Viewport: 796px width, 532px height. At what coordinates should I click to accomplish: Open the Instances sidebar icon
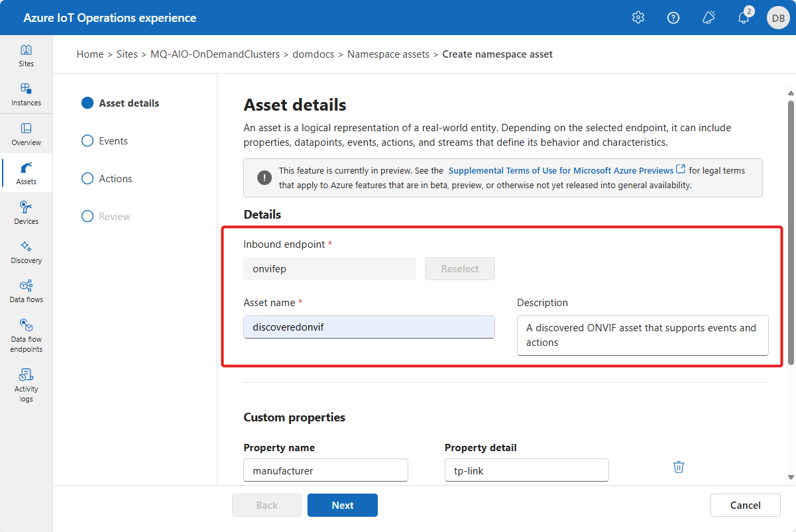pos(26,95)
